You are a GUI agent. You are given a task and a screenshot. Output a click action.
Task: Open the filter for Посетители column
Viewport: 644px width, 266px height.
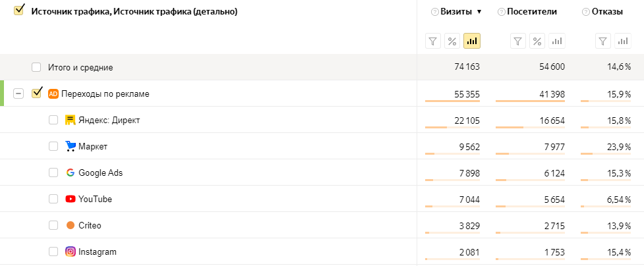coord(518,41)
